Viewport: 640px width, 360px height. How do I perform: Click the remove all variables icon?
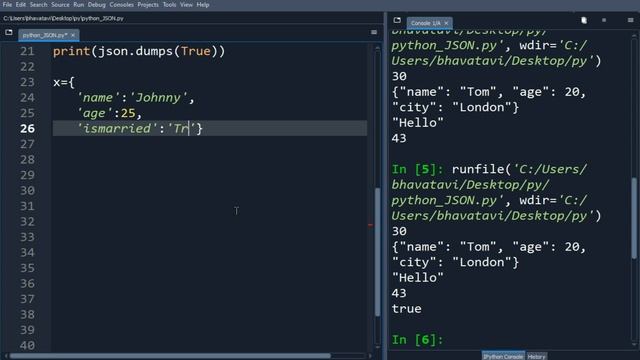(x=584, y=20)
